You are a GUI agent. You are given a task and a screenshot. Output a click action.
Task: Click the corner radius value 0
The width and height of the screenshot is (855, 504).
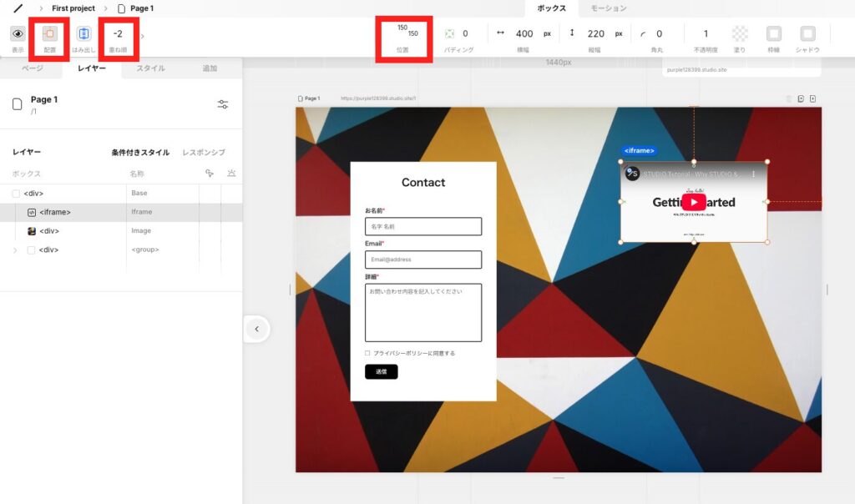point(660,33)
